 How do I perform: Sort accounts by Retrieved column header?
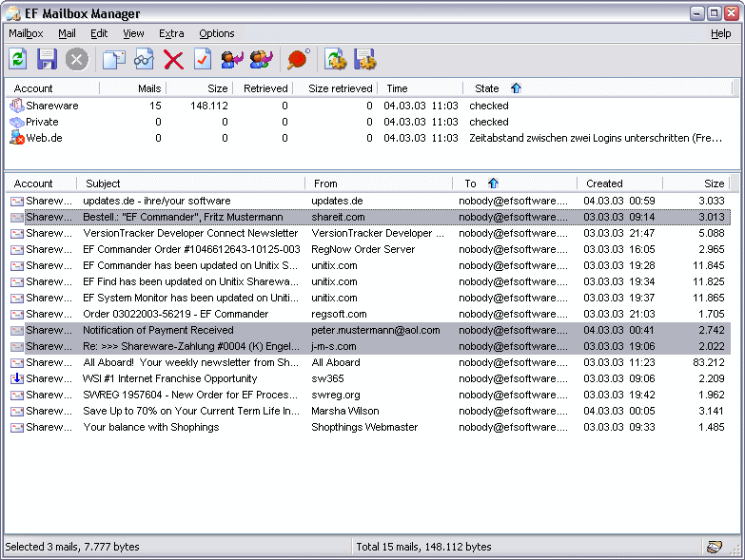(x=263, y=88)
